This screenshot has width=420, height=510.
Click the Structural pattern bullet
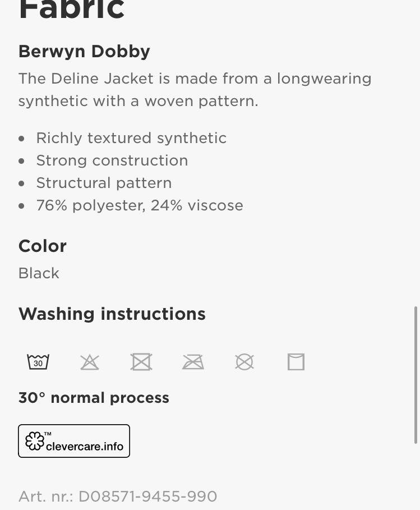[104, 183]
